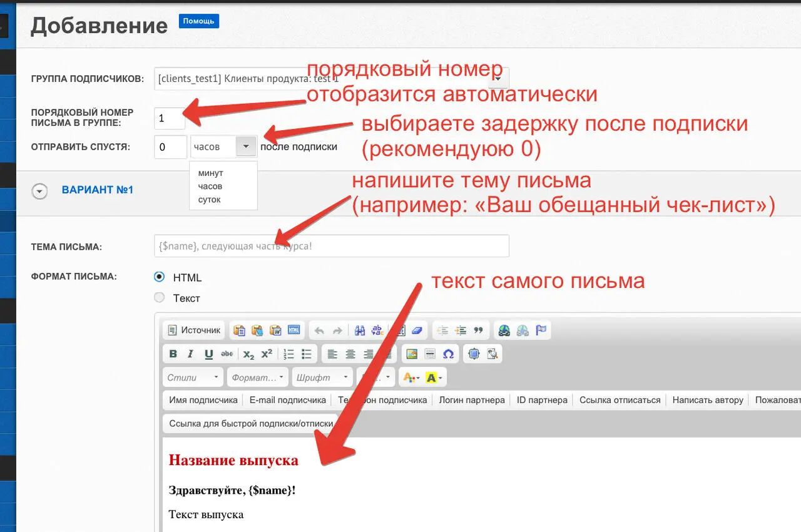
Task: Align text to the left
Action: [x=332, y=354]
